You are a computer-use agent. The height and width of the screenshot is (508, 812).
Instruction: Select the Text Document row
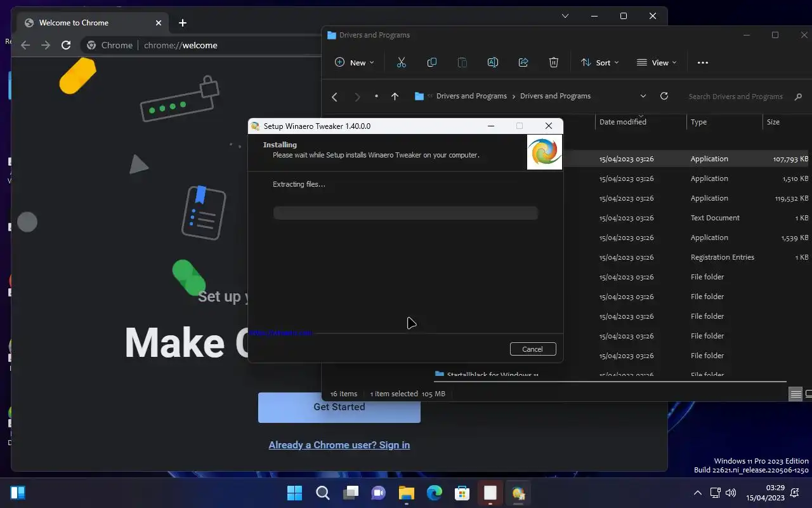coord(686,218)
